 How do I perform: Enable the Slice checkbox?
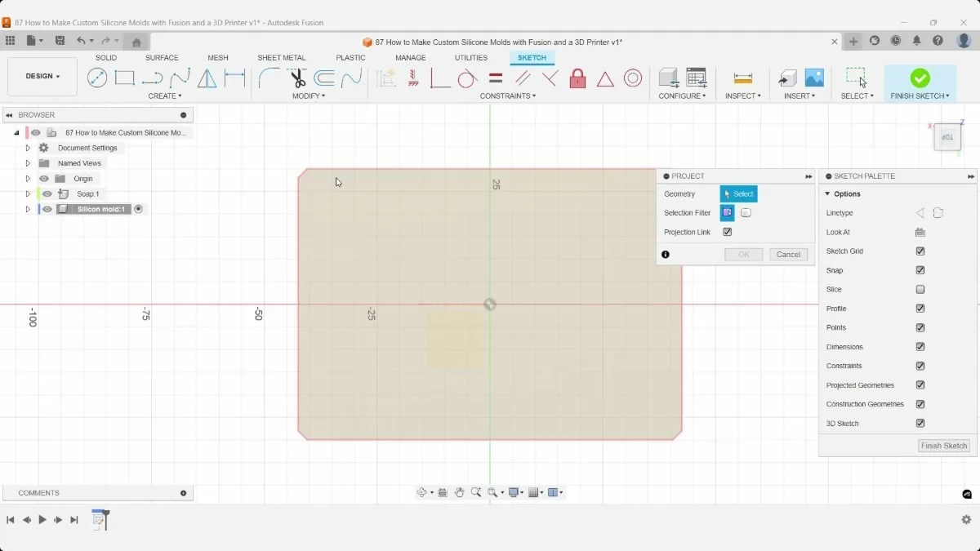pos(920,290)
